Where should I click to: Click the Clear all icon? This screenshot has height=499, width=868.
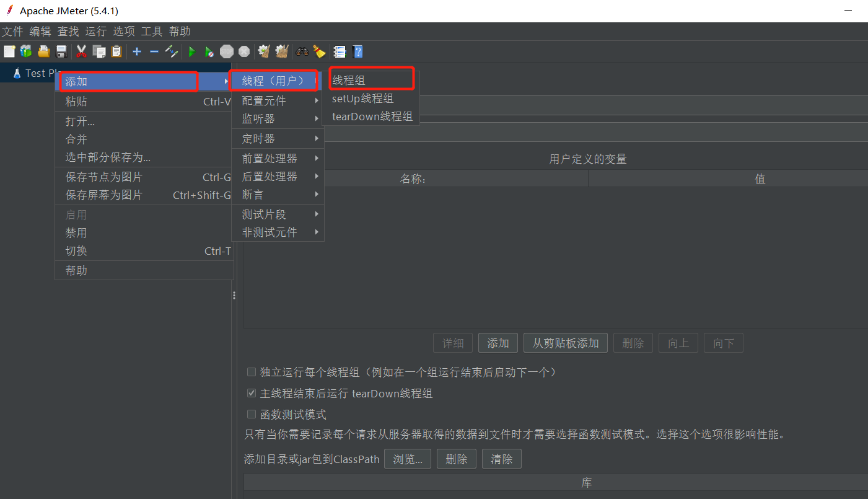click(282, 51)
